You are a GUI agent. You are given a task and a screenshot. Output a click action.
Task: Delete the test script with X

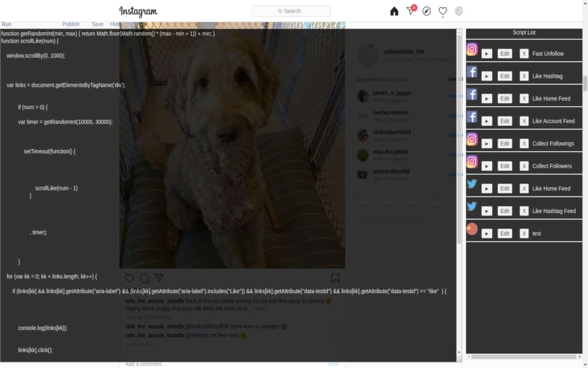point(524,234)
